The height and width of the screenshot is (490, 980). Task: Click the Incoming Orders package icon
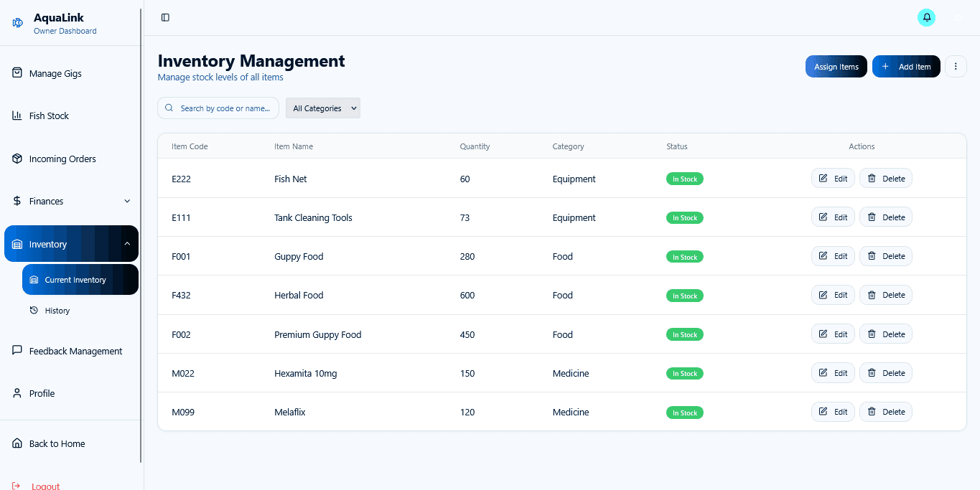tap(16, 159)
